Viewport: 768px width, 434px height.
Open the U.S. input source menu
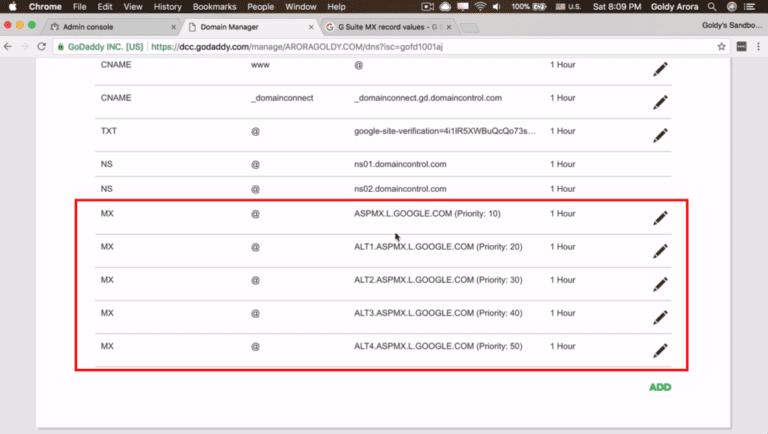point(568,7)
